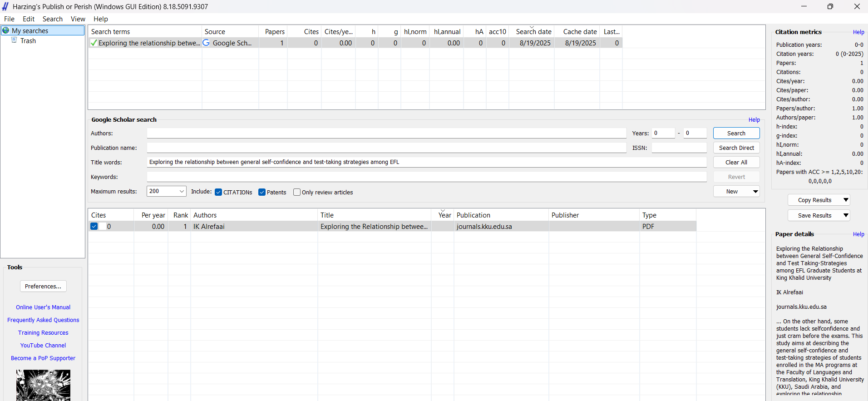Sort results by Year column header
868x401 pixels.
pos(443,215)
